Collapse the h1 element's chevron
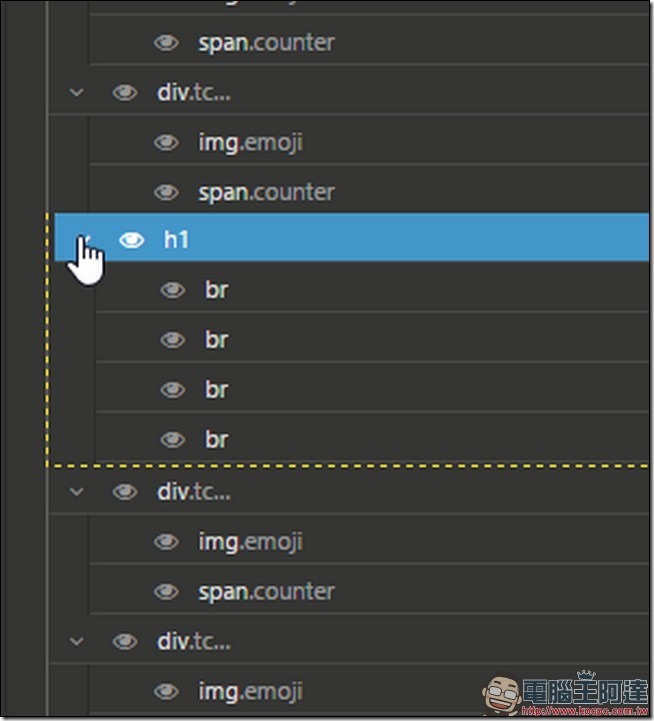654x721 pixels. (x=83, y=240)
